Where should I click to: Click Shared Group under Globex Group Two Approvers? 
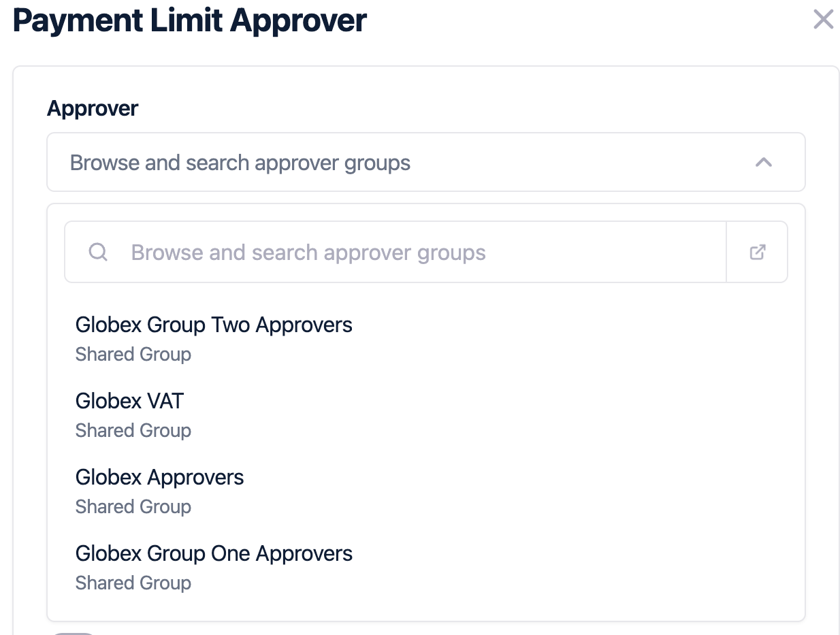(x=133, y=355)
